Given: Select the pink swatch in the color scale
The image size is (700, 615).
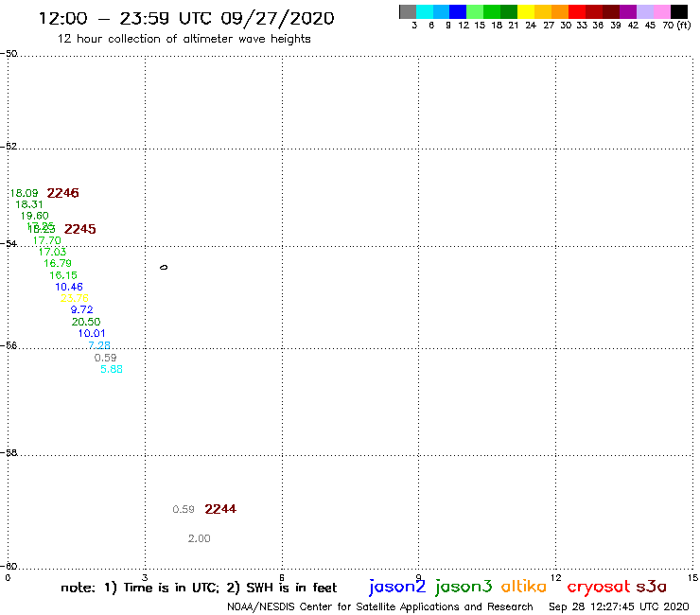Looking at the screenshot, I should click(662, 11).
